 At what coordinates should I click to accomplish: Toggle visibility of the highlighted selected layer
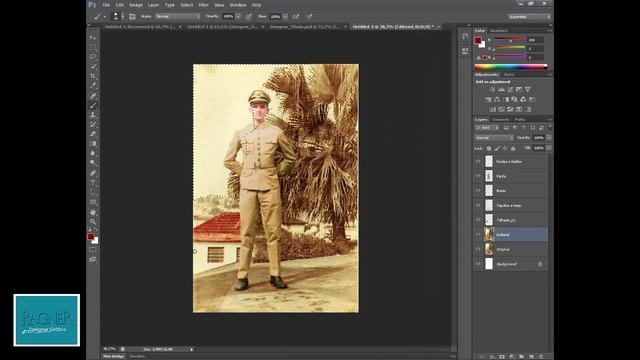(478, 235)
